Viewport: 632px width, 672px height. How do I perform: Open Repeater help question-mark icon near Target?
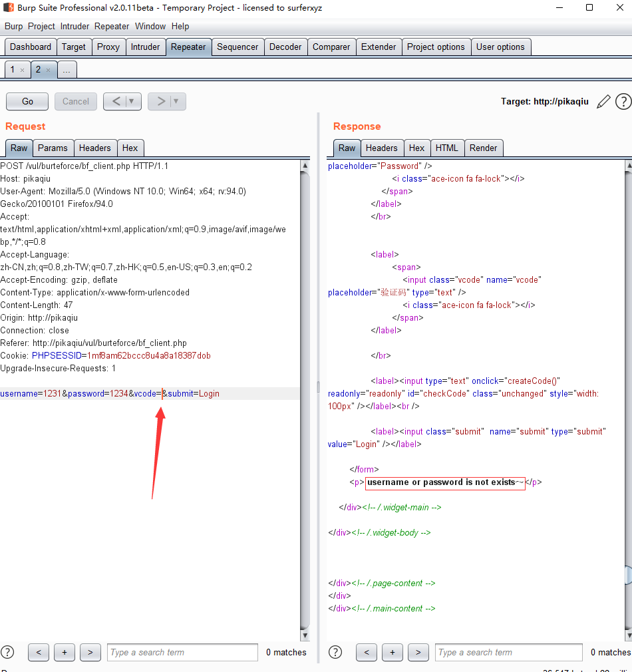tap(623, 102)
